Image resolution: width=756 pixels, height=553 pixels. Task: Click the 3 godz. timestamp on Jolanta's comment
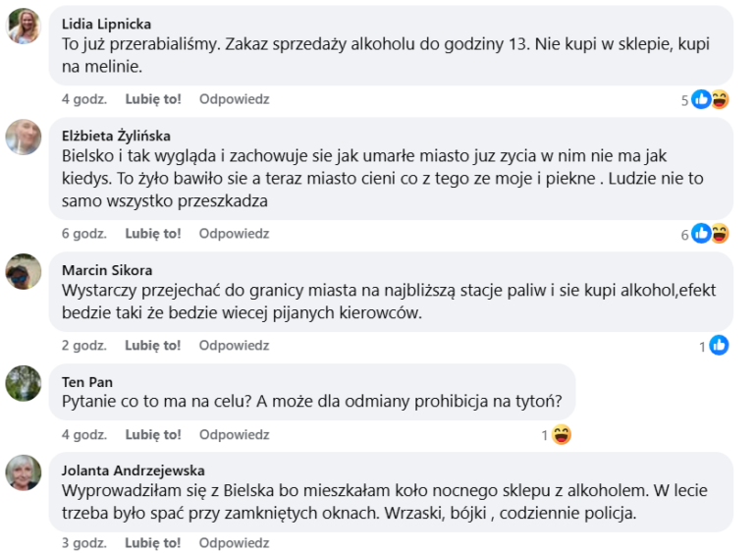(x=83, y=542)
